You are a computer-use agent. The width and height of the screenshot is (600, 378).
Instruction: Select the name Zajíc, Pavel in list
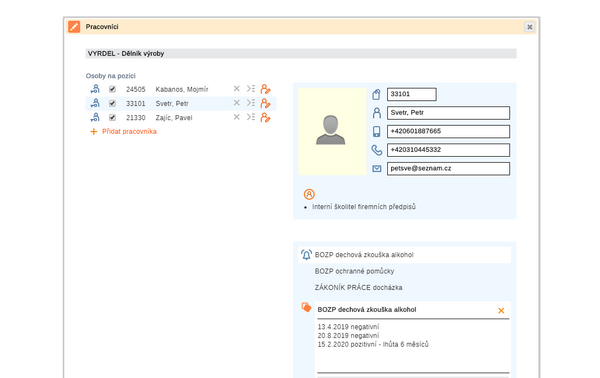click(x=174, y=118)
